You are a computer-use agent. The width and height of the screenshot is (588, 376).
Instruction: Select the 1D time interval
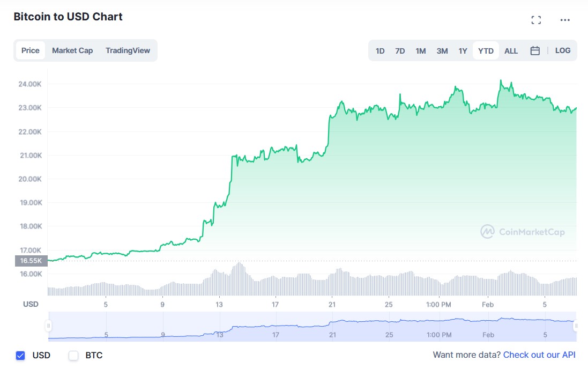(x=379, y=50)
